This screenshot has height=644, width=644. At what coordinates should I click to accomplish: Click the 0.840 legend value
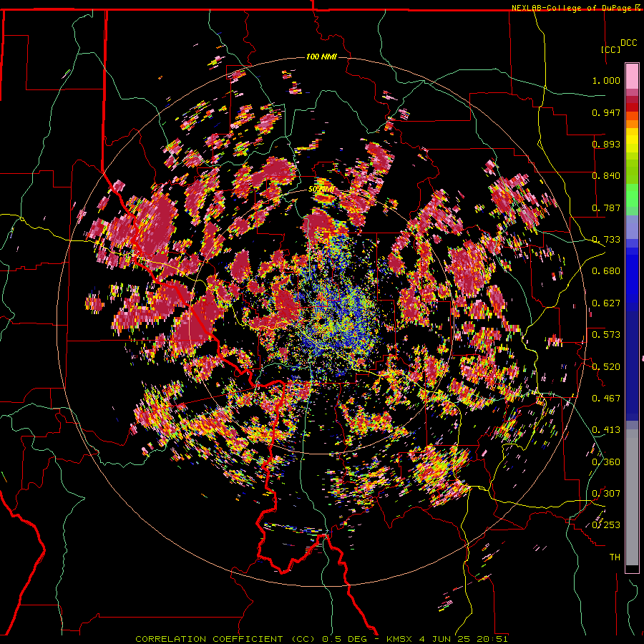pyautogui.click(x=606, y=176)
